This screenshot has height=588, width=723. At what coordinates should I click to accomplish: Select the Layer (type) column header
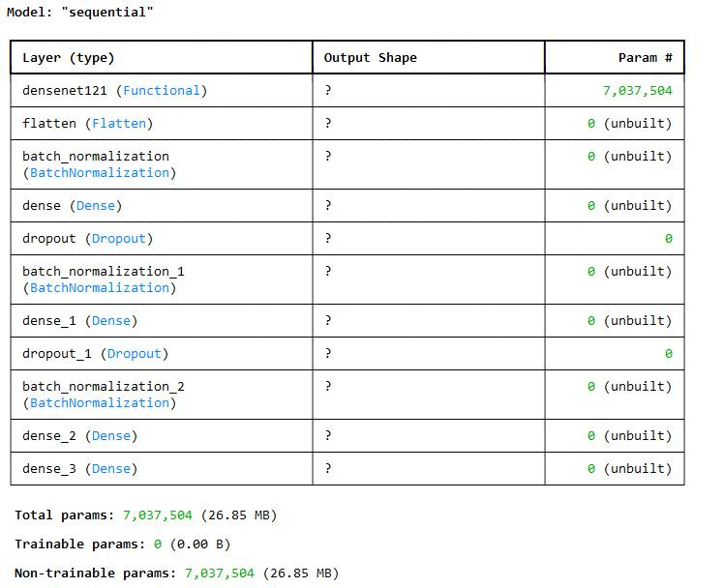pos(69,58)
